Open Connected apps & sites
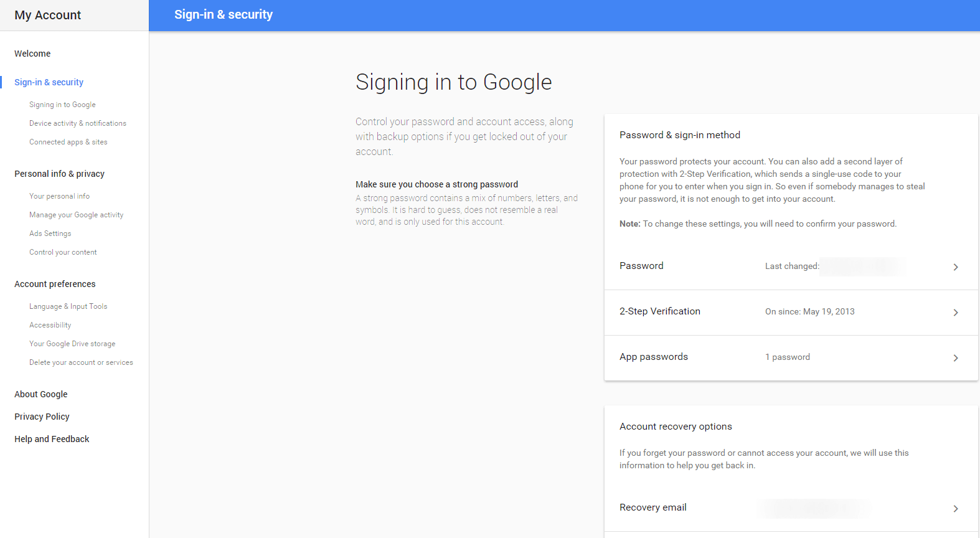 [68, 142]
